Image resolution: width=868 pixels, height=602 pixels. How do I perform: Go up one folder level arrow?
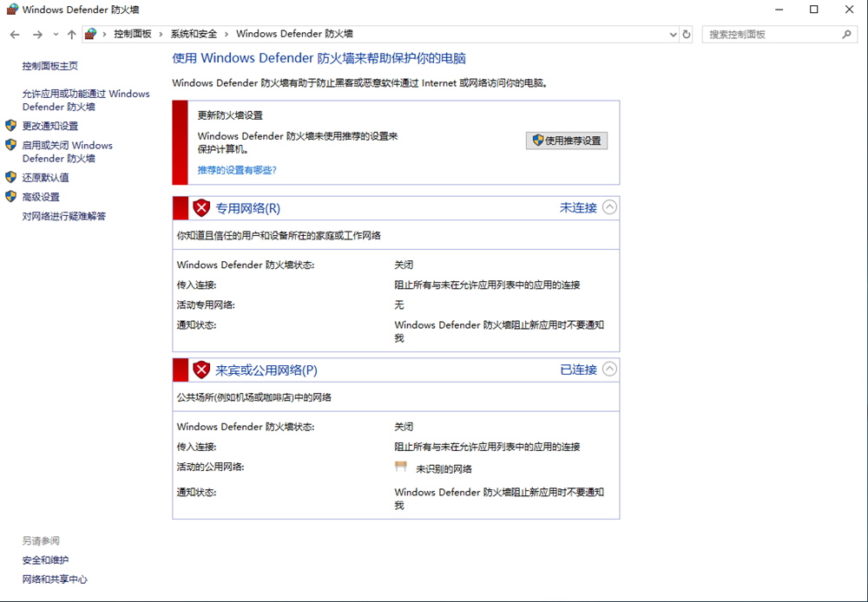72,35
